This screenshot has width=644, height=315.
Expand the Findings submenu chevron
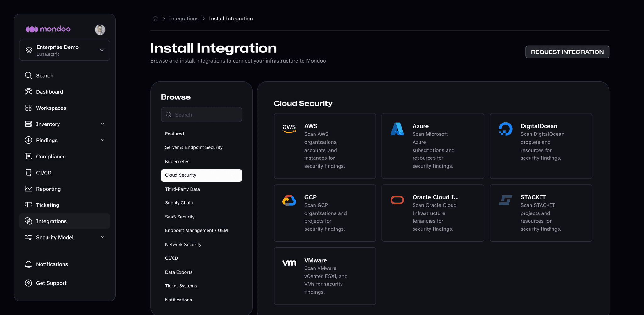tap(103, 140)
